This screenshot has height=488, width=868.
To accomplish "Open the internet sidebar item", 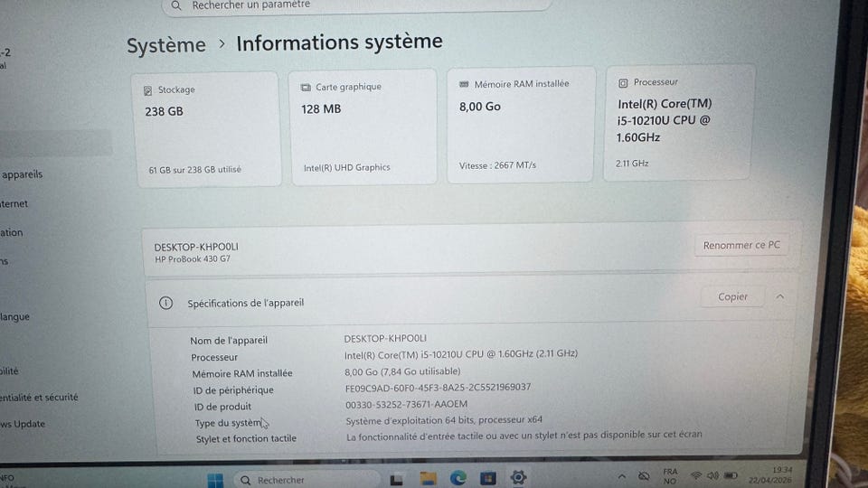I will coord(14,203).
